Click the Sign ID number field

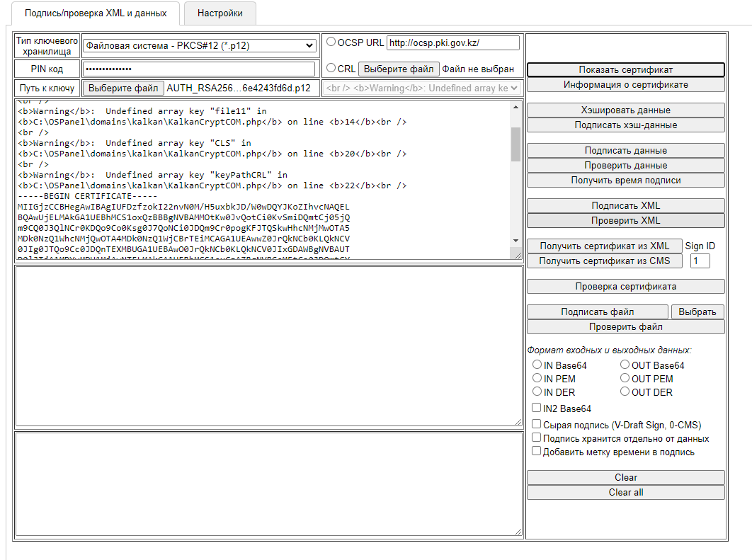(700, 261)
